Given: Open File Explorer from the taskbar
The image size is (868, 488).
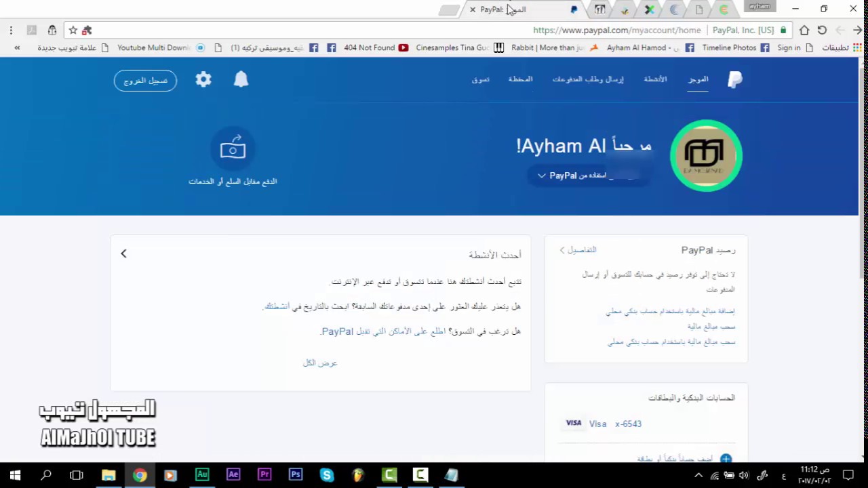Looking at the screenshot, I should pyautogui.click(x=108, y=475).
